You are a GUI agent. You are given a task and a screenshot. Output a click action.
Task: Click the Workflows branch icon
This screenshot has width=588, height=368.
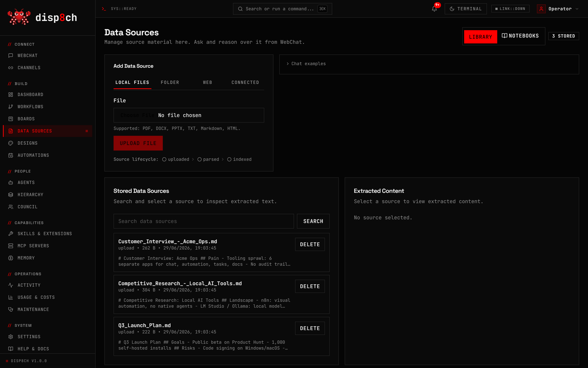pos(11,107)
